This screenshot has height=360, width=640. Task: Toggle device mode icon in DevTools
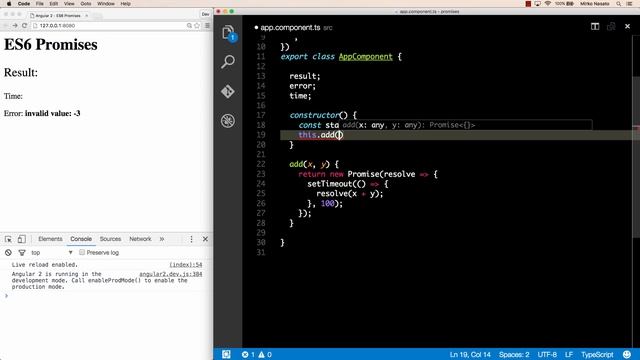22,239
